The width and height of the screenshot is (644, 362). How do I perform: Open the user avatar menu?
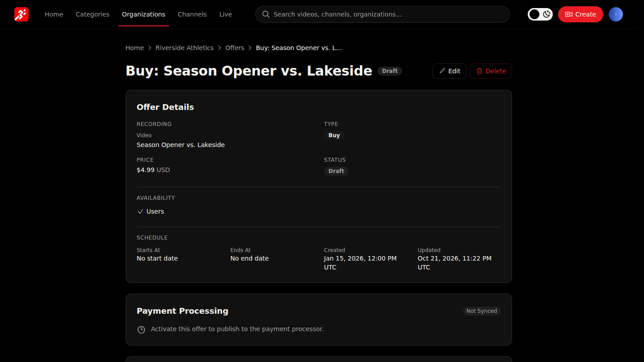(x=616, y=14)
